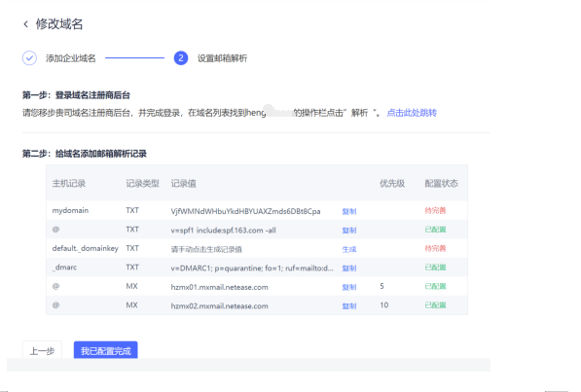Click the _dmarc host record cell
Viewport: 581px width, 392px height.
(64, 267)
